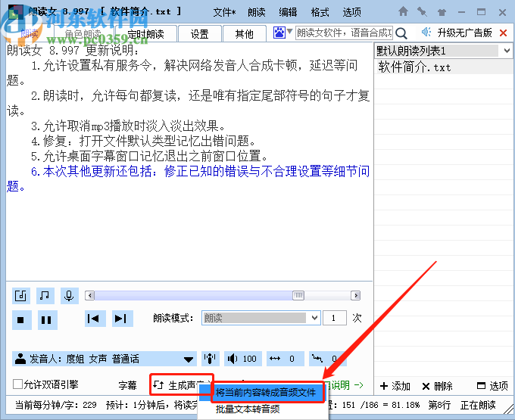Expand the 发音人 voice dropdown
Viewport: 515px width, 420px height.
point(188,359)
